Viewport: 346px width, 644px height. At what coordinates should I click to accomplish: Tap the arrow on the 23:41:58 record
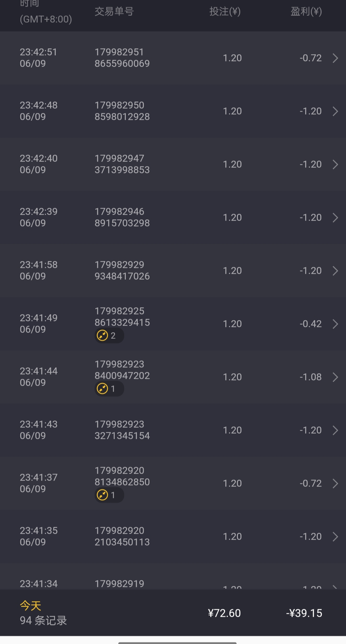point(335,271)
